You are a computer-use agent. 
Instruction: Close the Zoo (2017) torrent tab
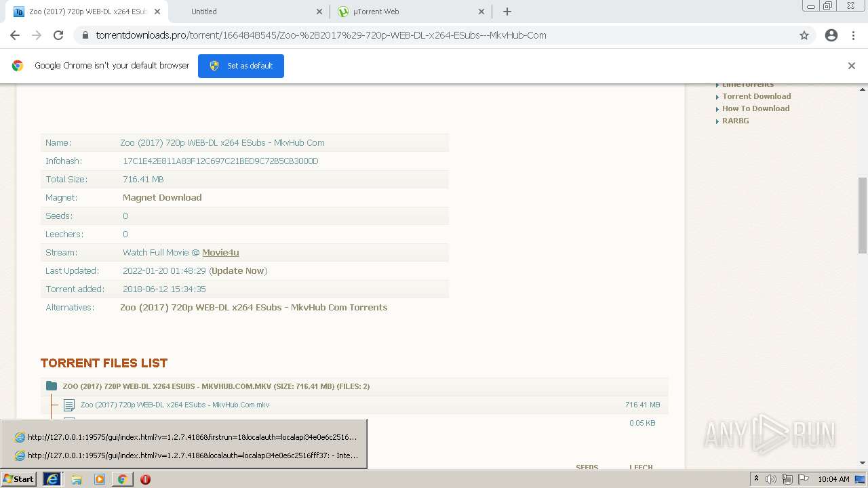point(157,12)
